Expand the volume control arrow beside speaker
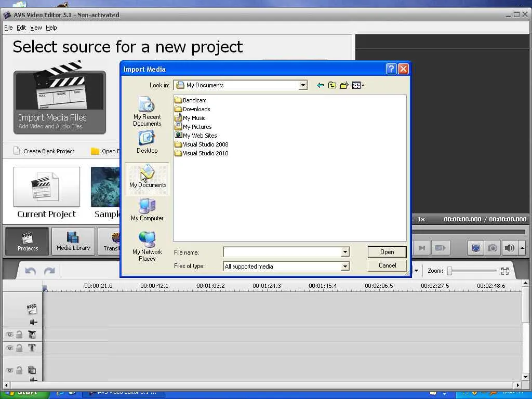Image resolution: width=532 pixels, height=399 pixels. point(522,248)
